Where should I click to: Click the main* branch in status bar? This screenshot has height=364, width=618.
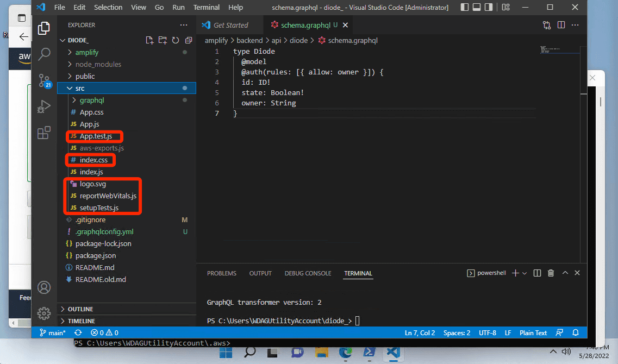click(x=52, y=333)
